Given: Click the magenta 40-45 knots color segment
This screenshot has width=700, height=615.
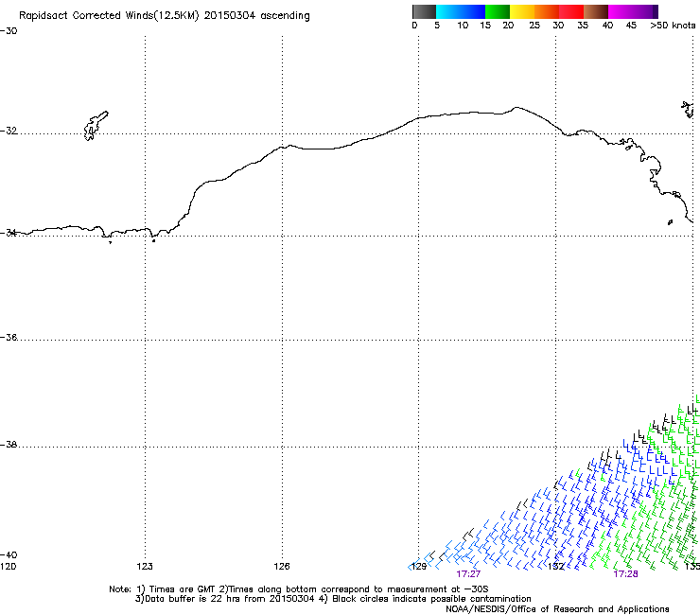Looking at the screenshot, I should [621, 11].
